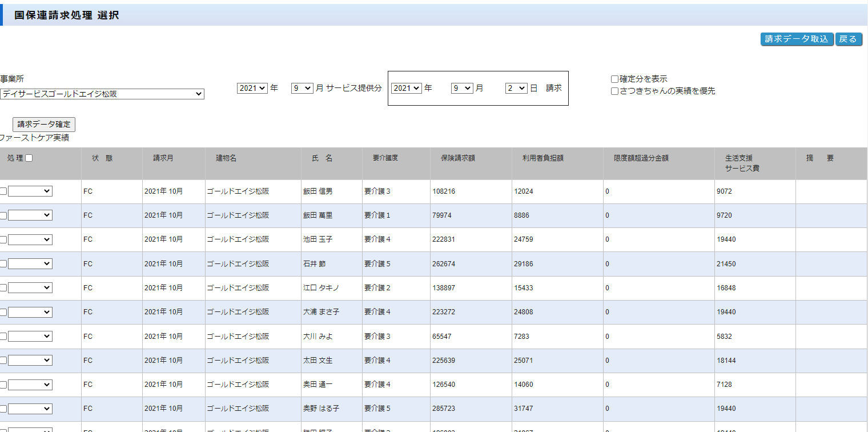This screenshot has height=432, width=868.
Task: Toggle the 処理 select-all header checkbox
Action: tap(29, 158)
